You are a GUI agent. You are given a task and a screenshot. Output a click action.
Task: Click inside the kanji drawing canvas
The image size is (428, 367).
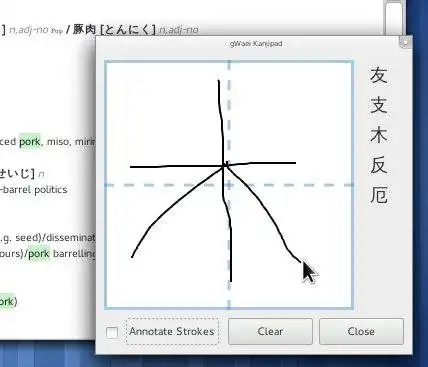(x=229, y=185)
